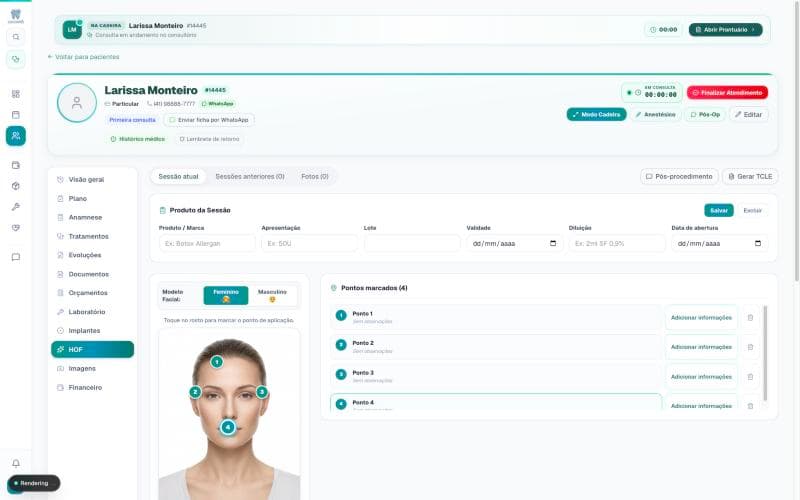Open the package box icon in sidebar
The height and width of the screenshot is (500, 800).
(16, 186)
